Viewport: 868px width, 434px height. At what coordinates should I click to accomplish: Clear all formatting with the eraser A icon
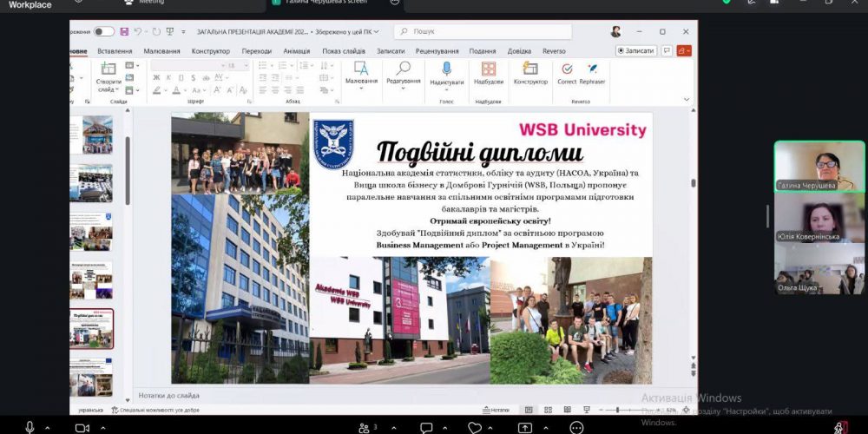tap(242, 90)
